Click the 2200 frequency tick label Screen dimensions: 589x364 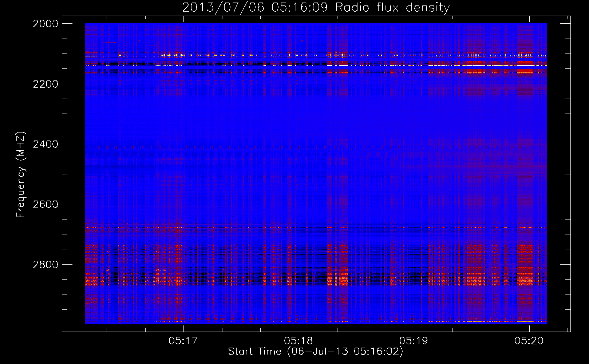coord(46,84)
